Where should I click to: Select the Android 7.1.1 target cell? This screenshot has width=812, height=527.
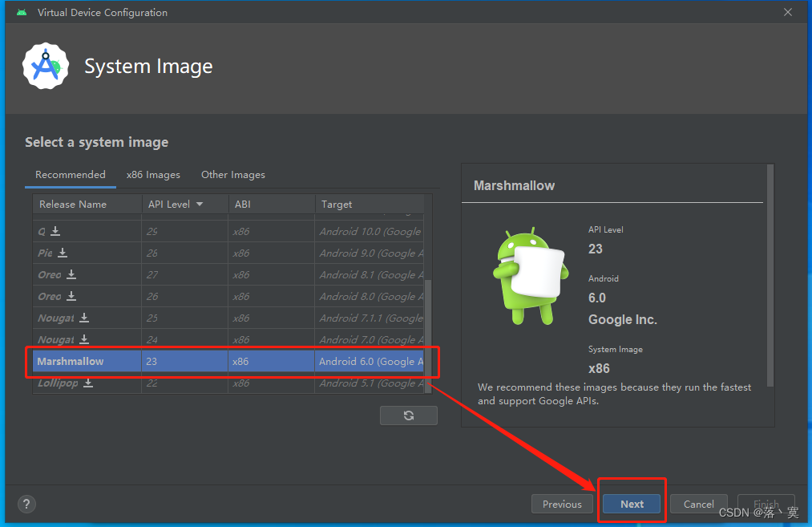point(370,318)
